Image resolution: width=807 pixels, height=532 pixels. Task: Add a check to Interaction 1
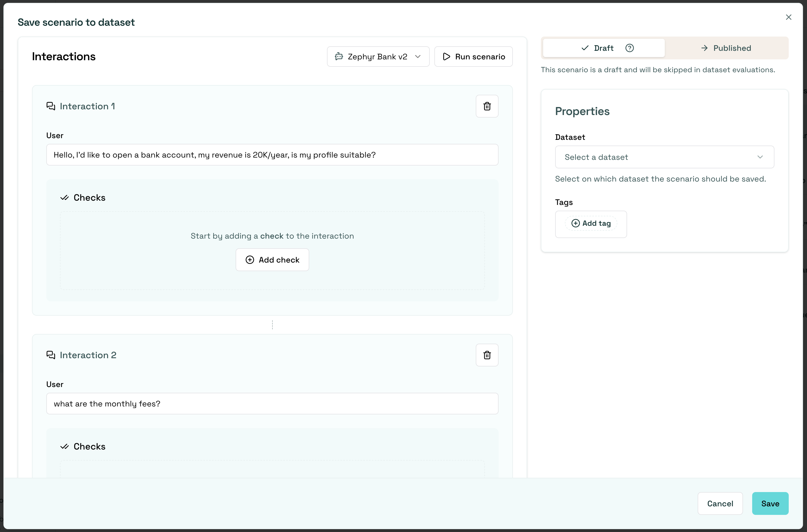[272, 259]
